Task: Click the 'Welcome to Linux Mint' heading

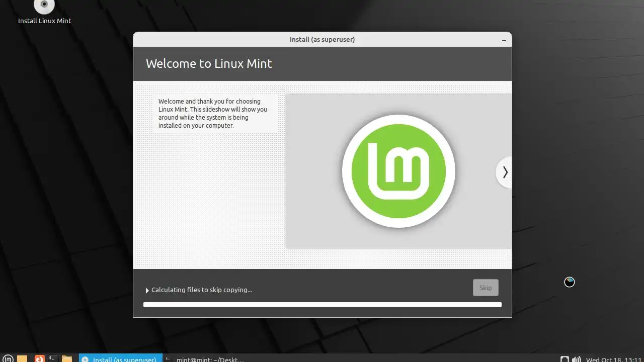Action: (209, 63)
